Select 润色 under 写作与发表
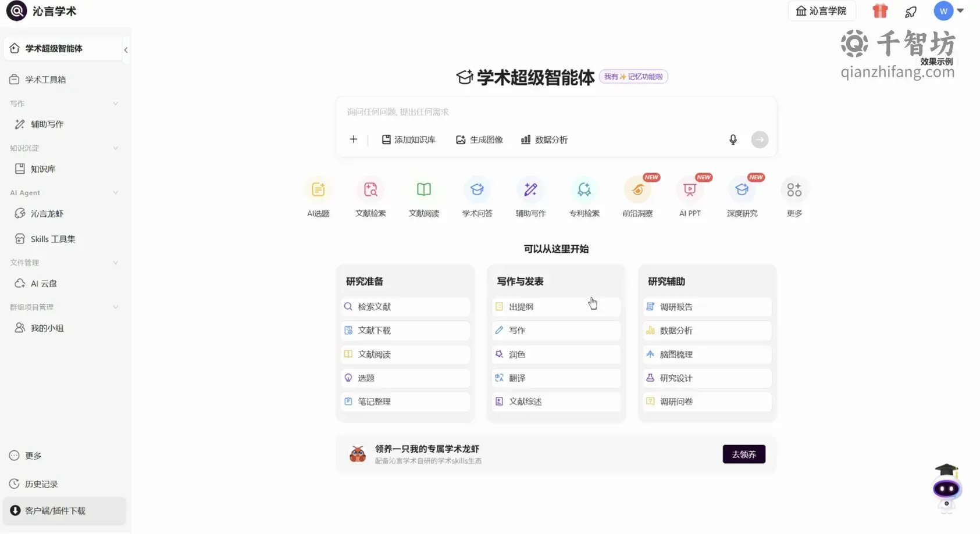980x534 pixels. [556, 354]
